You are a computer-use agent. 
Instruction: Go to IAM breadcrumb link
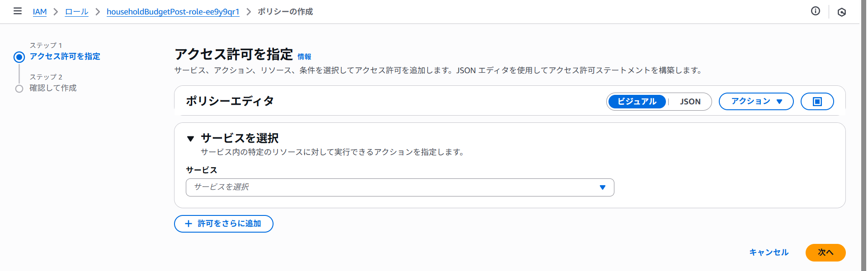click(40, 12)
